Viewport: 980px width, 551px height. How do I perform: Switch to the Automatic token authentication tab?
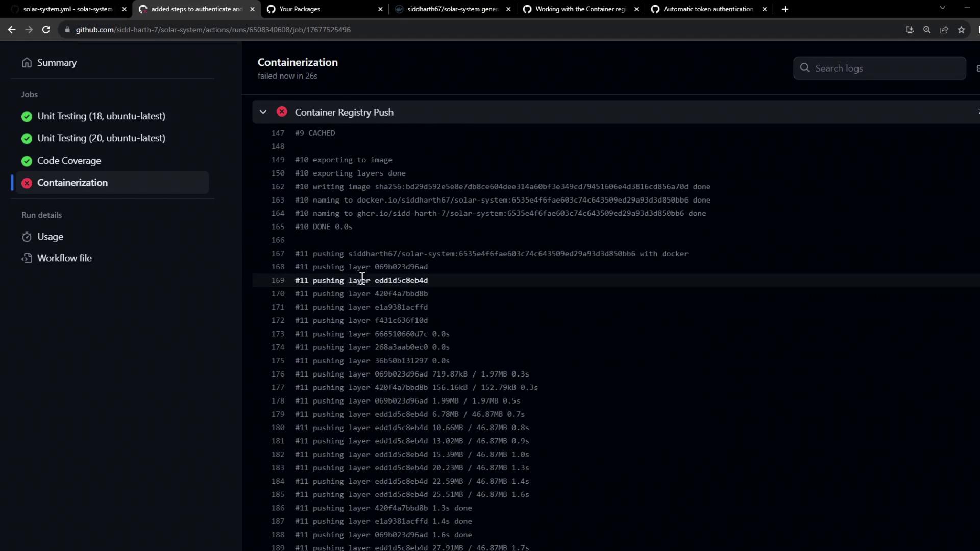coord(707,9)
